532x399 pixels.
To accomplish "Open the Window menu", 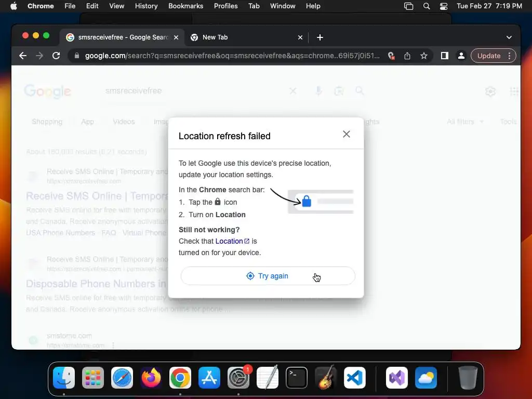I will 283,6.
